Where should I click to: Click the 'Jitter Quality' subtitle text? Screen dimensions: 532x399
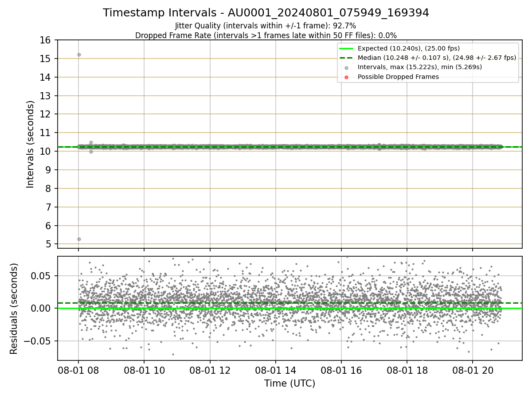[x=266, y=26]
